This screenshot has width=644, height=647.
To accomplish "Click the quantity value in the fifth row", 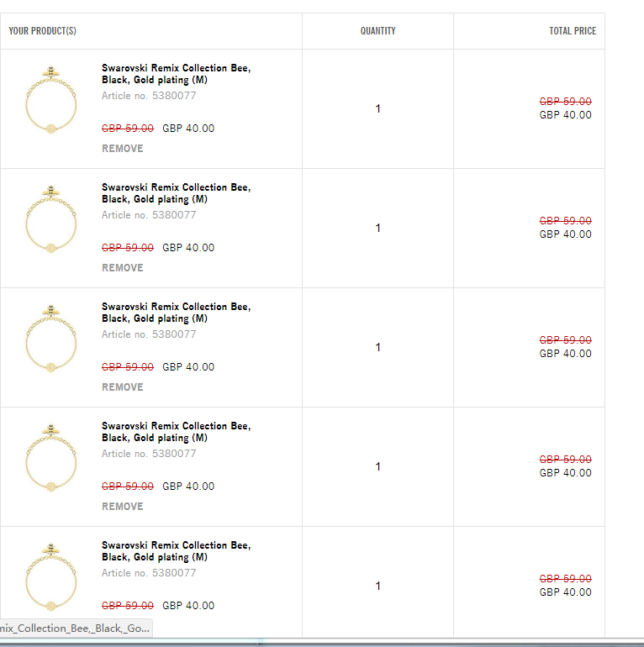I will (x=378, y=586).
